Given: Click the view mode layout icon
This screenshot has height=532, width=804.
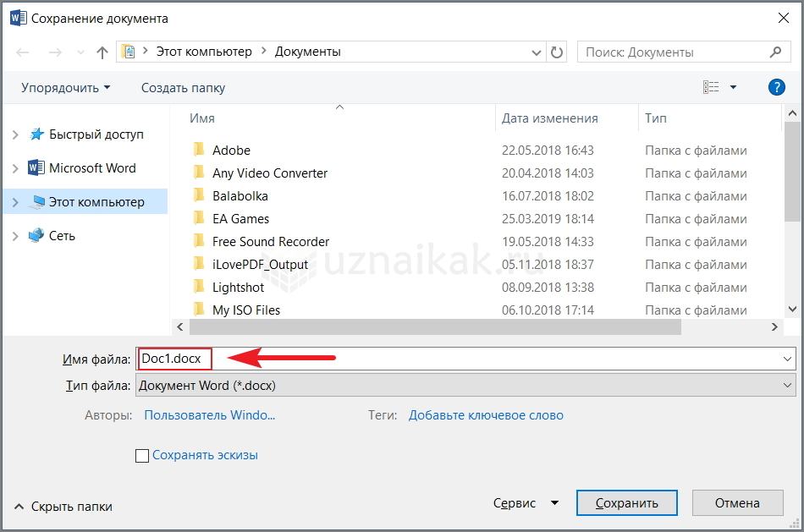Looking at the screenshot, I should click(711, 87).
